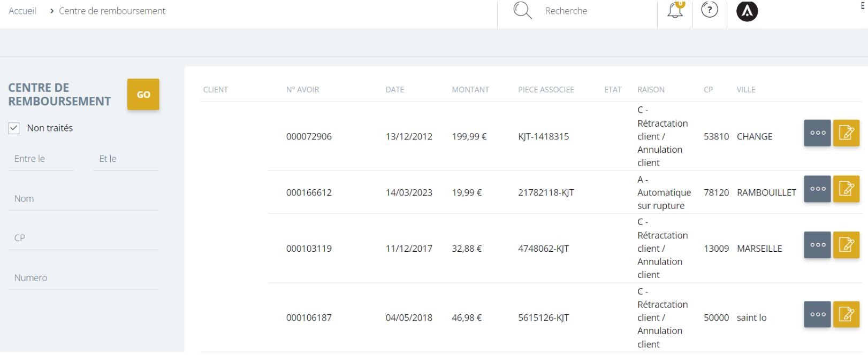
Task: Select amount 199,99 €
Action: 469,137
